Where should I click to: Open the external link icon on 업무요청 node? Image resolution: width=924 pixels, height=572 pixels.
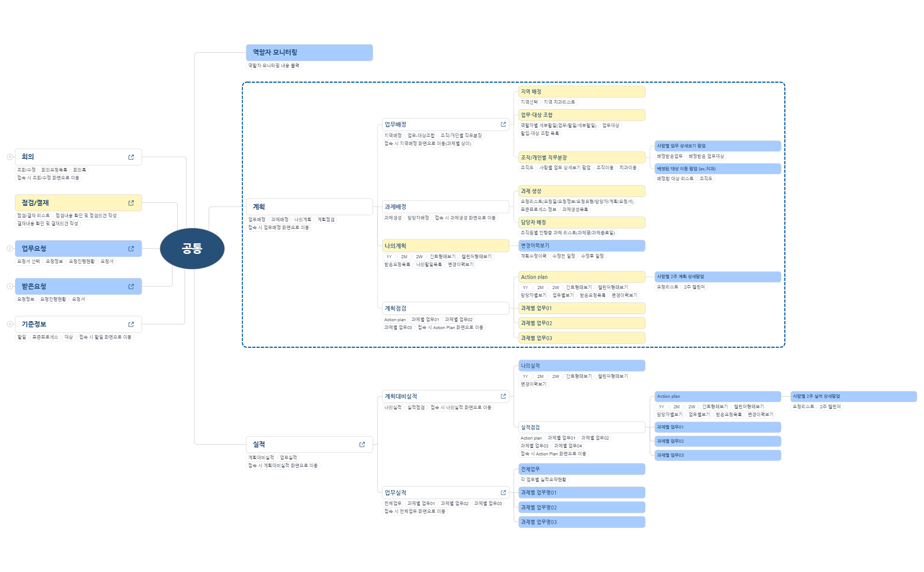coord(131,248)
